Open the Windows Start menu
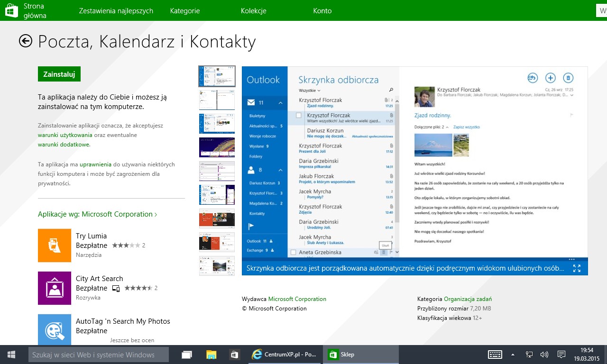The width and height of the screenshot is (607, 364). [x=11, y=355]
